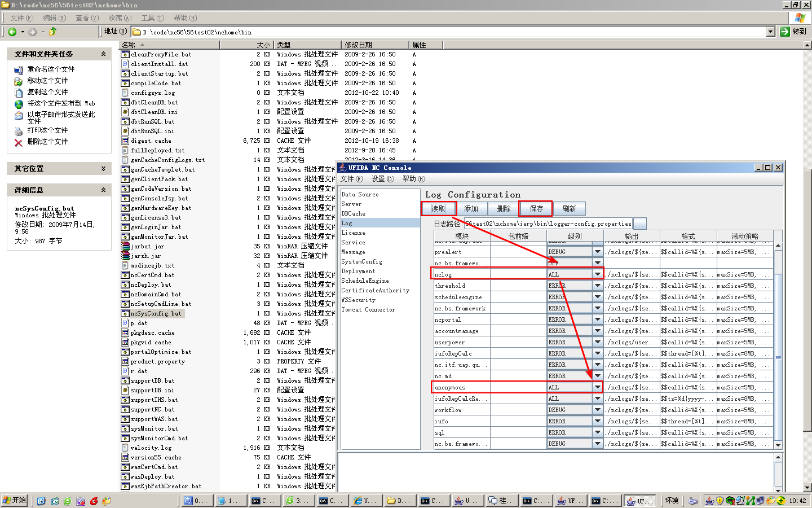The width and height of the screenshot is (812, 508).
Task: Open the Explorer 工具 menu
Action: (153, 18)
